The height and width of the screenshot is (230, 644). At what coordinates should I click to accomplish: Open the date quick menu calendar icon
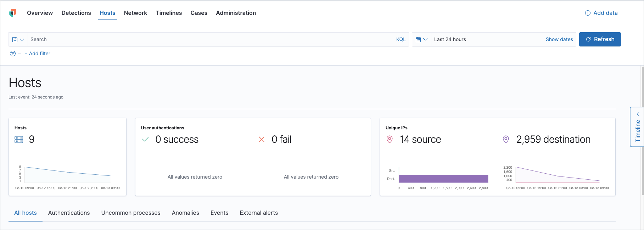pyautogui.click(x=421, y=40)
